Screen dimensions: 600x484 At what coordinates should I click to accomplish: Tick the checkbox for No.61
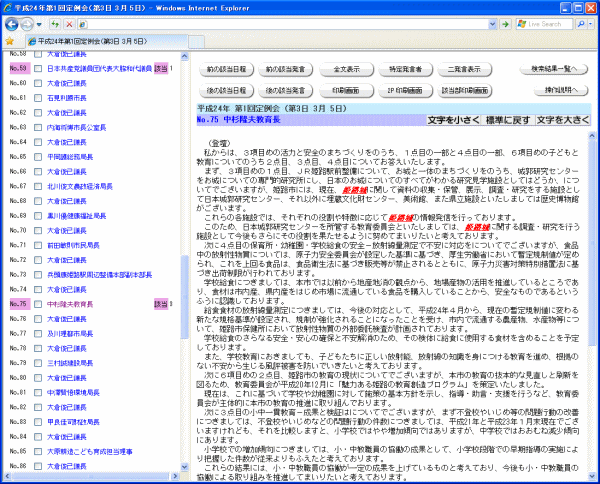tap(38, 98)
